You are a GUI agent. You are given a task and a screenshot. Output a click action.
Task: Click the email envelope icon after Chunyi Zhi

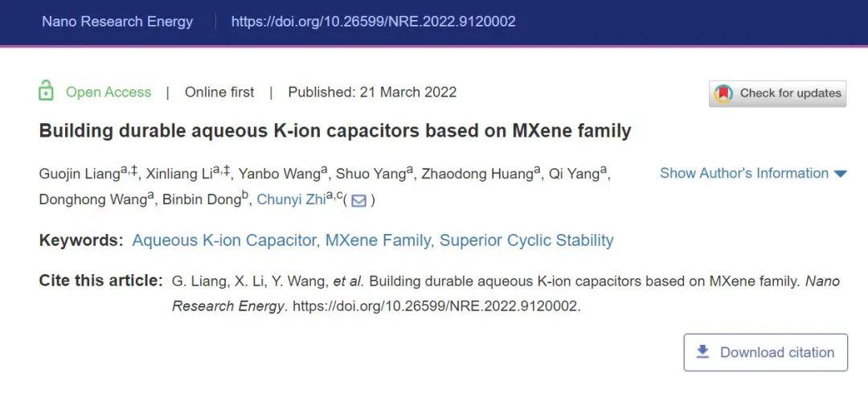click(x=358, y=200)
